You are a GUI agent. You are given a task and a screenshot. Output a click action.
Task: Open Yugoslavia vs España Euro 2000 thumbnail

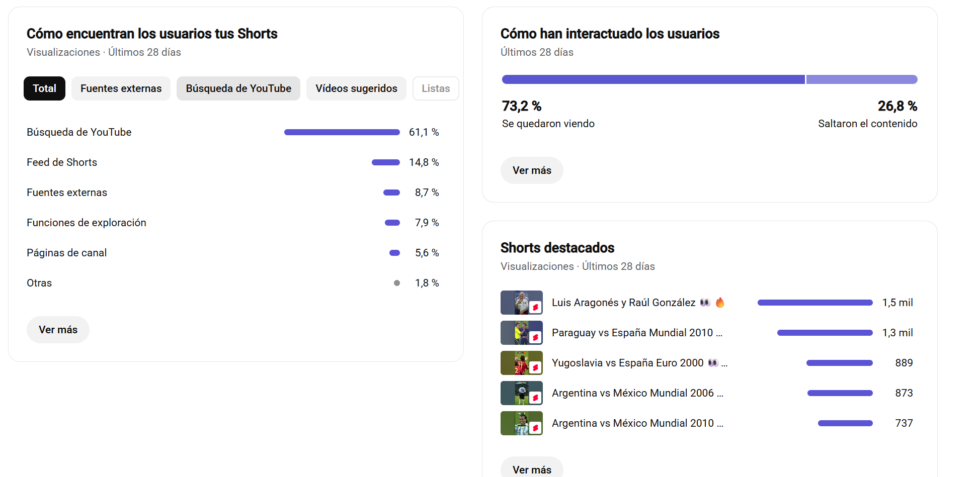[522, 363]
